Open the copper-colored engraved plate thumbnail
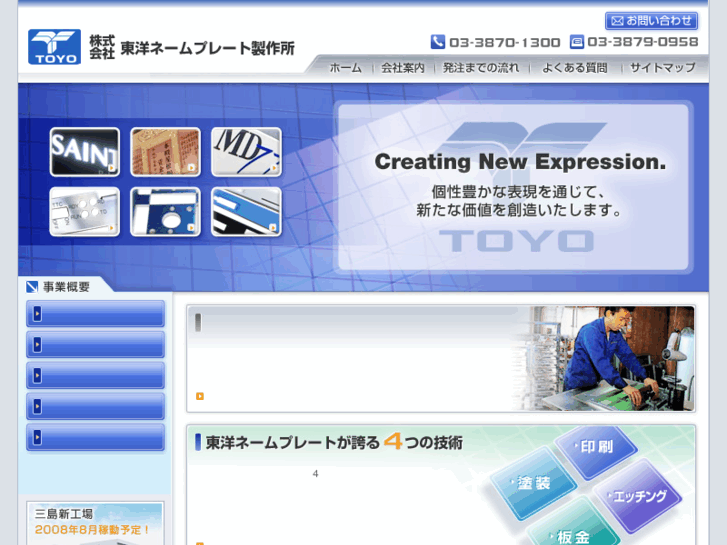Viewport: 727px width, 545px height. click(166, 152)
